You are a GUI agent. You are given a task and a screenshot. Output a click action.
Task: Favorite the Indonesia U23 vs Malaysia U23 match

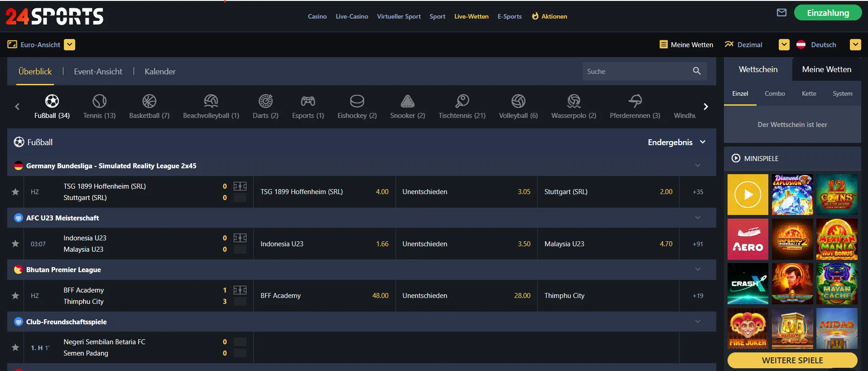(x=15, y=244)
